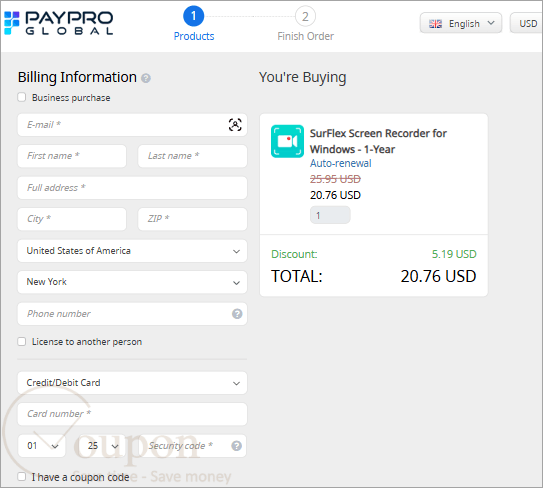
Task: Open the English language dropdown
Action: point(461,23)
